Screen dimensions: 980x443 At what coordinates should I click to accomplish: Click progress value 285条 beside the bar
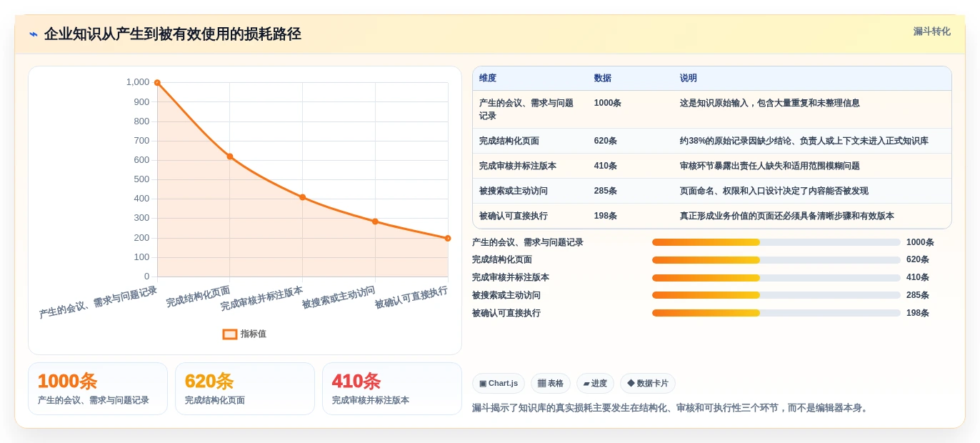[918, 295]
